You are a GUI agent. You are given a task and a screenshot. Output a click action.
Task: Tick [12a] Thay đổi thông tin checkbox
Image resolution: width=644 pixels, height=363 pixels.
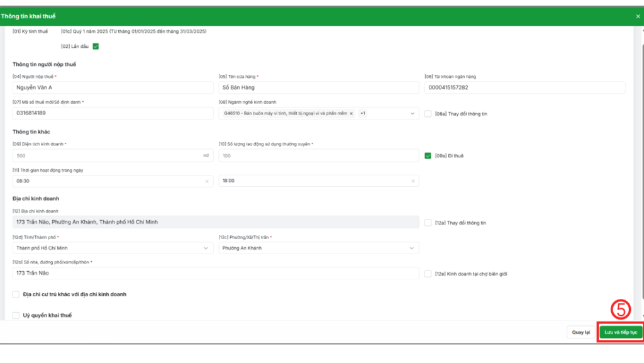coord(428,223)
